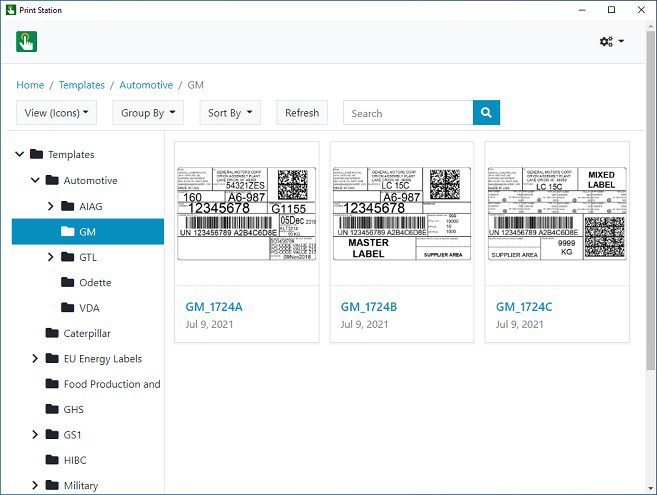Click the EU Energy Labels folder icon
This screenshot has height=495, width=657.
click(52, 358)
